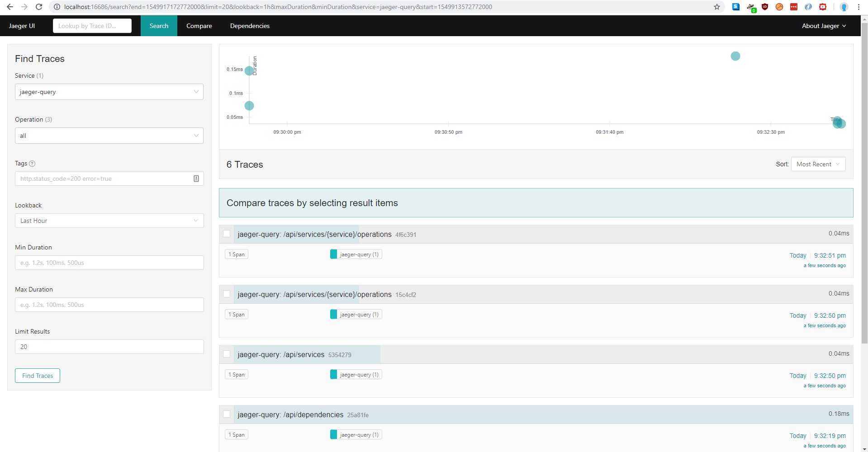
Task: Tick the checkbox for /api/services trace 5354279
Action: coord(227,354)
